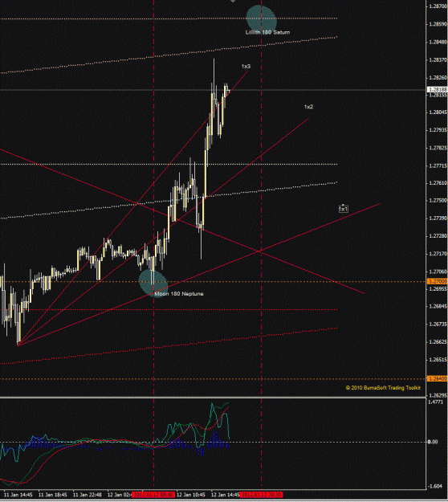Click the 1.28045 price axis value

point(438,112)
